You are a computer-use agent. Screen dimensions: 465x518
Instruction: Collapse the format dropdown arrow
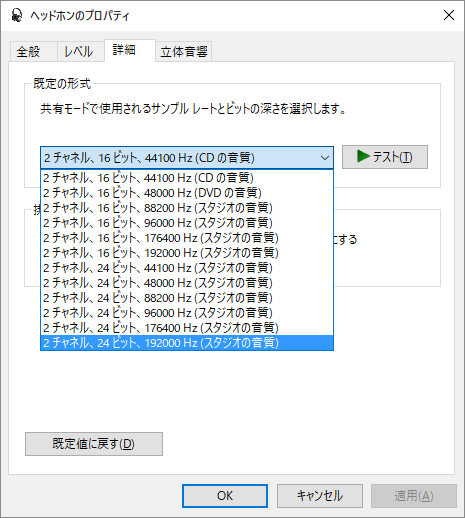click(325, 158)
